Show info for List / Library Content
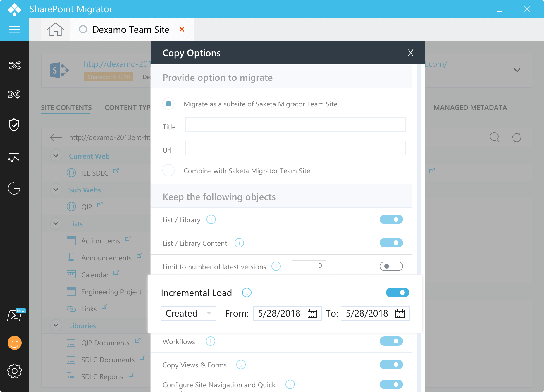This screenshot has width=544, height=392. click(239, 243)
